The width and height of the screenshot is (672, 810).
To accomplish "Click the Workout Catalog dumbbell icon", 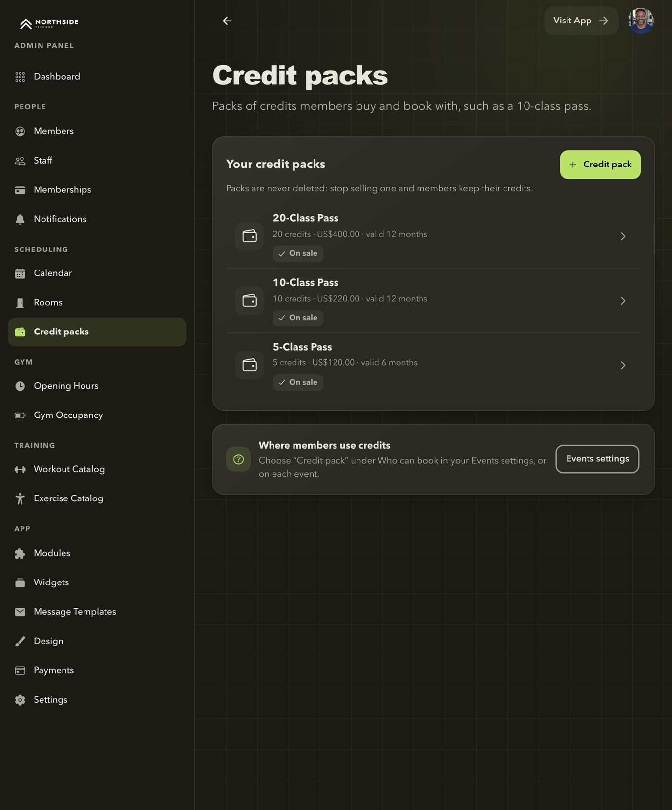I will pos(20,469).
